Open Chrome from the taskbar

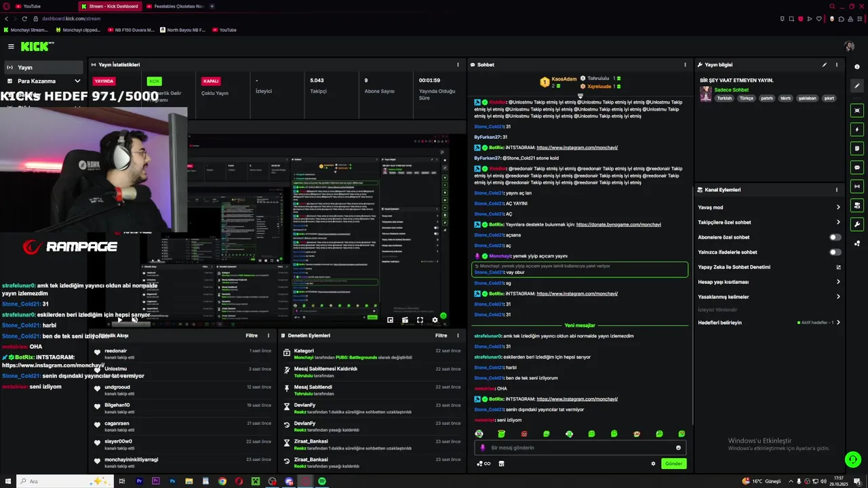(x=222, y=481)
